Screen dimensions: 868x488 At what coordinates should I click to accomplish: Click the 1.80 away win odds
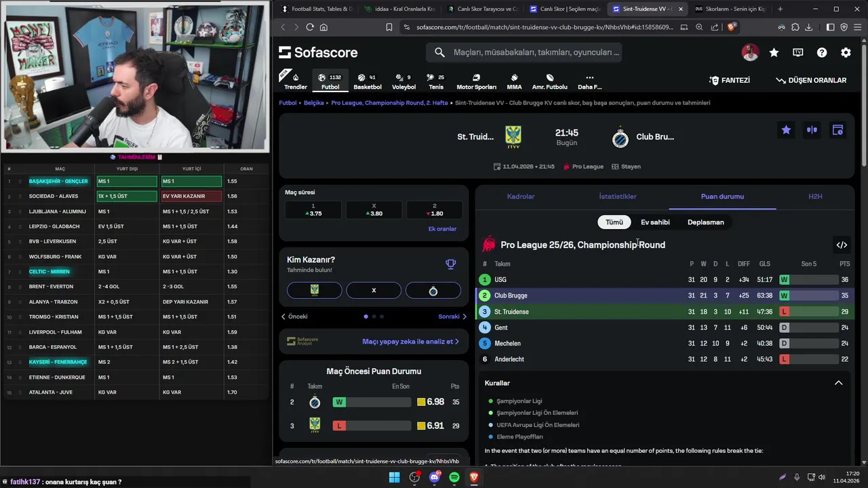(x=435, y=210)
